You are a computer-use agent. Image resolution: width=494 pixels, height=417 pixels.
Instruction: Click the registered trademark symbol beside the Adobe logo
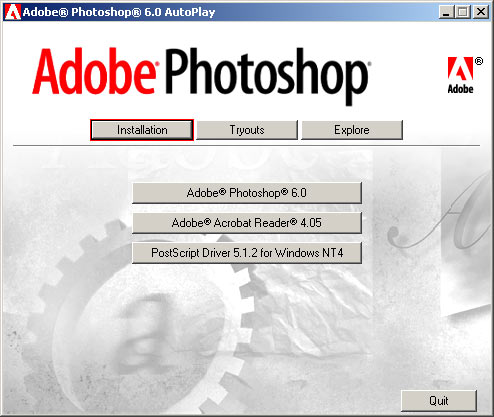pos(479,61)
